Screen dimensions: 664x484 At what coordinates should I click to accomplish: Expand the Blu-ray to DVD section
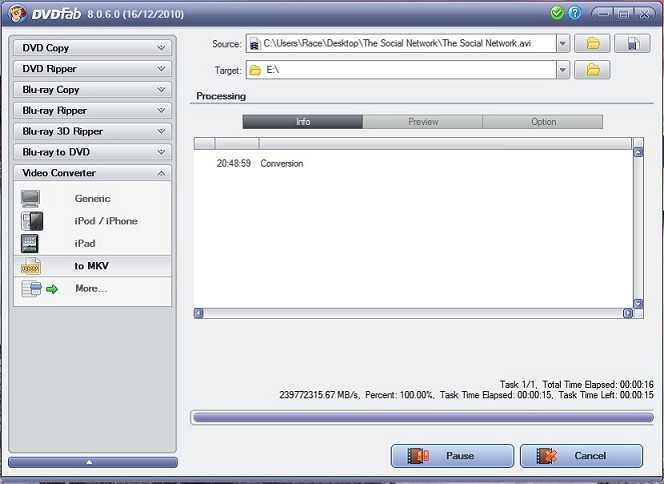(x=92, y=152)
